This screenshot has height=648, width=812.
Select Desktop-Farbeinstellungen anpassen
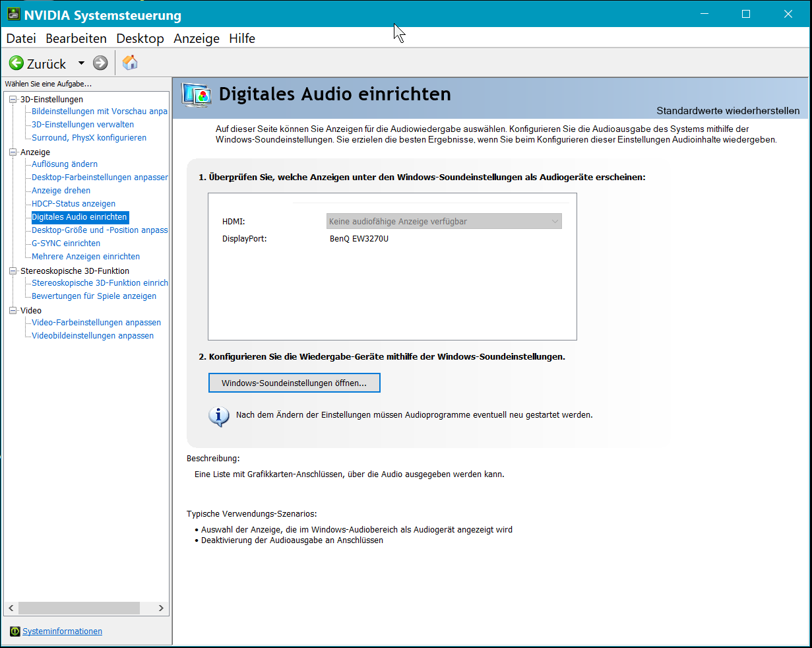[100, 178]
